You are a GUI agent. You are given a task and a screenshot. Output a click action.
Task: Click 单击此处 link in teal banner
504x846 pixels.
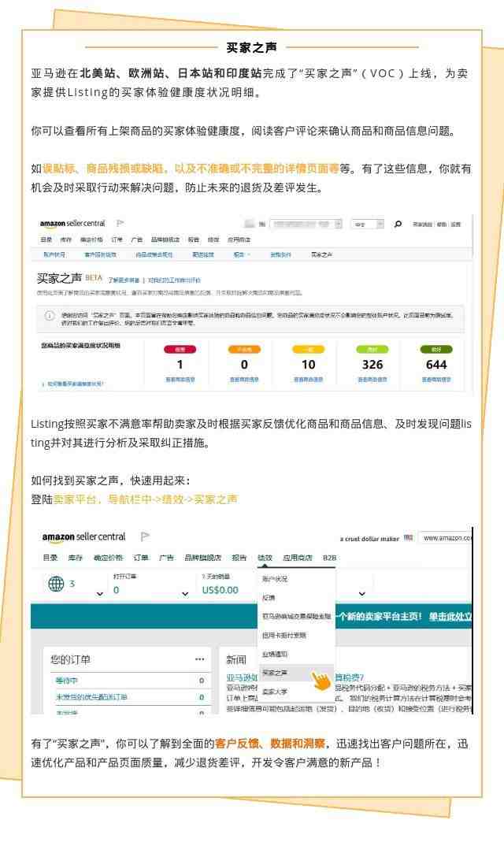click(x=450, y=616)
